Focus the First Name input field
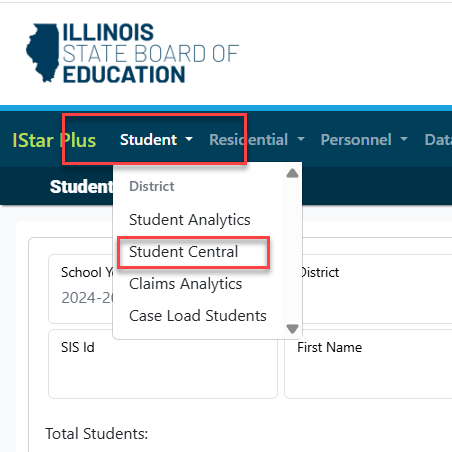The width and height of the screenshot is (452, 452). pyautogui.click(x=368, y=364)
